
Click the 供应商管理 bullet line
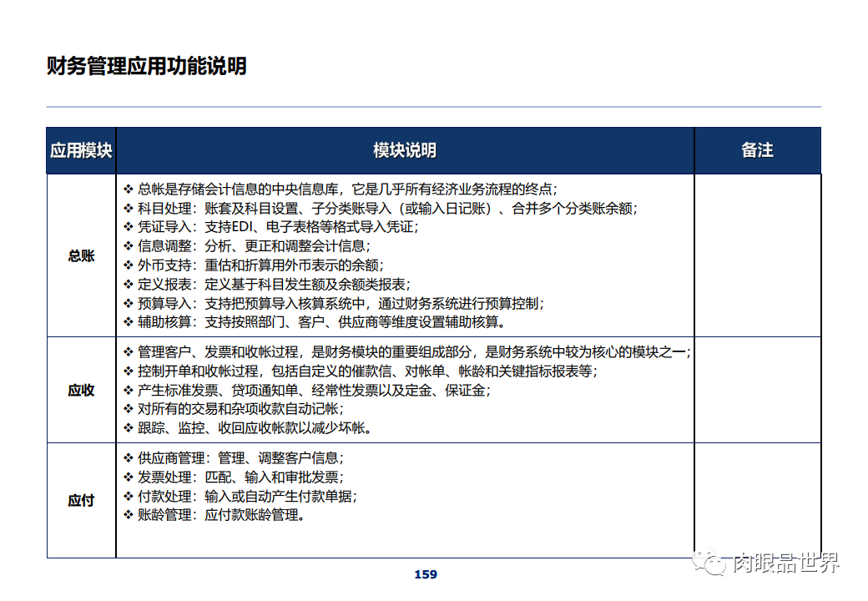(234, 458)
